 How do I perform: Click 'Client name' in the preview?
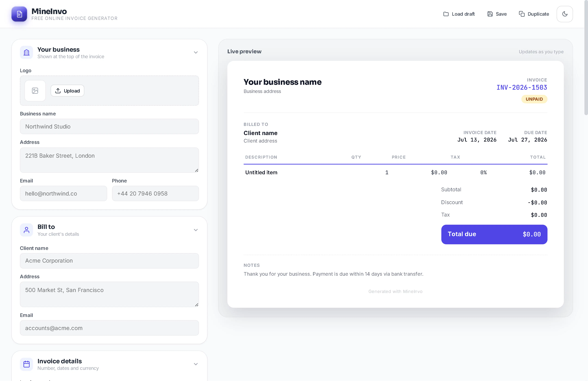pyautogui.click(x=260, y=133)
